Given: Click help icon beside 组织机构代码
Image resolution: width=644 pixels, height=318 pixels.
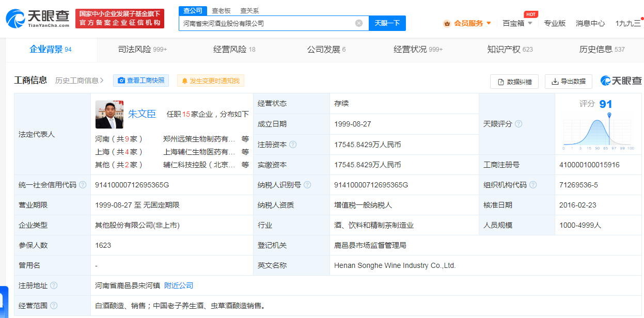Looking at the screenshot, I should point(533,185).
